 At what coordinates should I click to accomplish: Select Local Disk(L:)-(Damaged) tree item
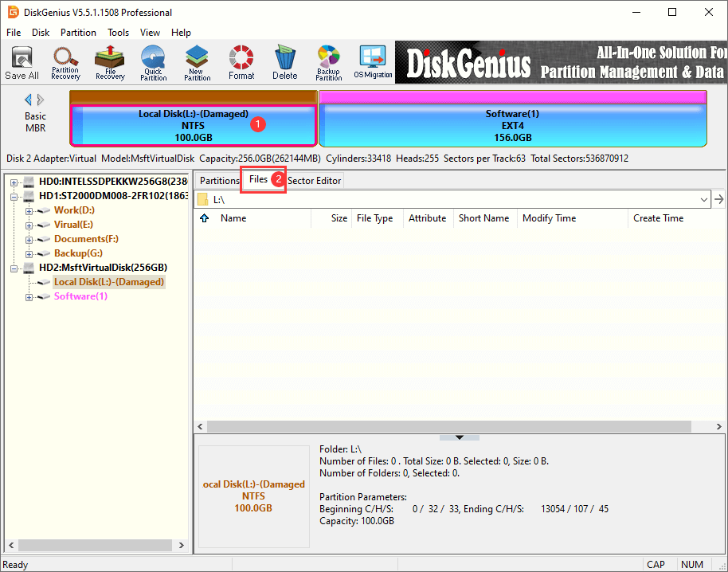(x=108, y=282)
